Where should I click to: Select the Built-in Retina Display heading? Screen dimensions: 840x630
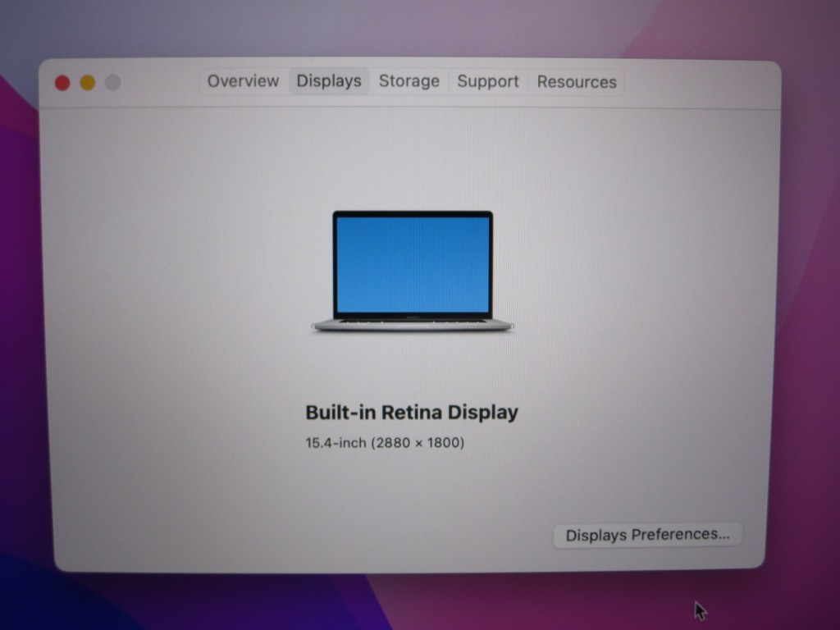412,412
